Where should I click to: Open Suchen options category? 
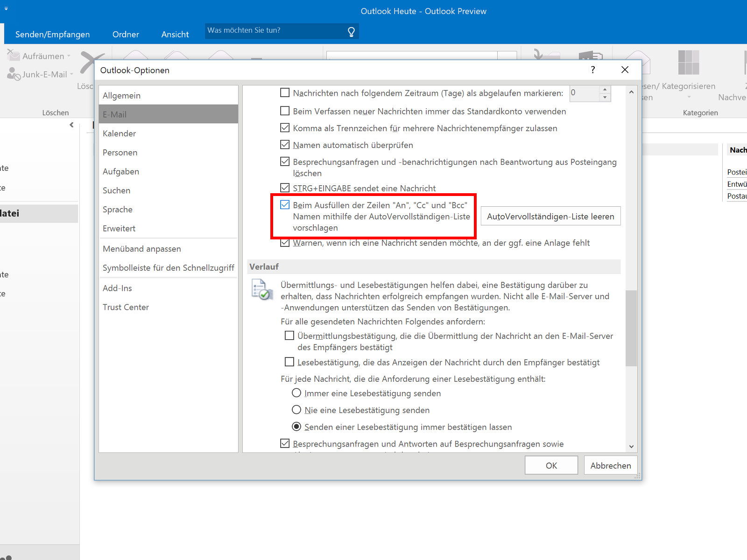169,190
